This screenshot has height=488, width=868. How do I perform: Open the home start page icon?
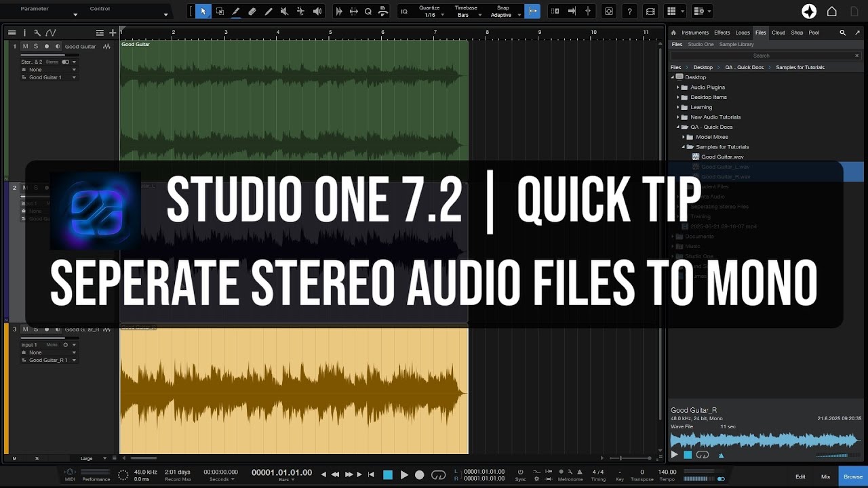(x=832, y=12)
